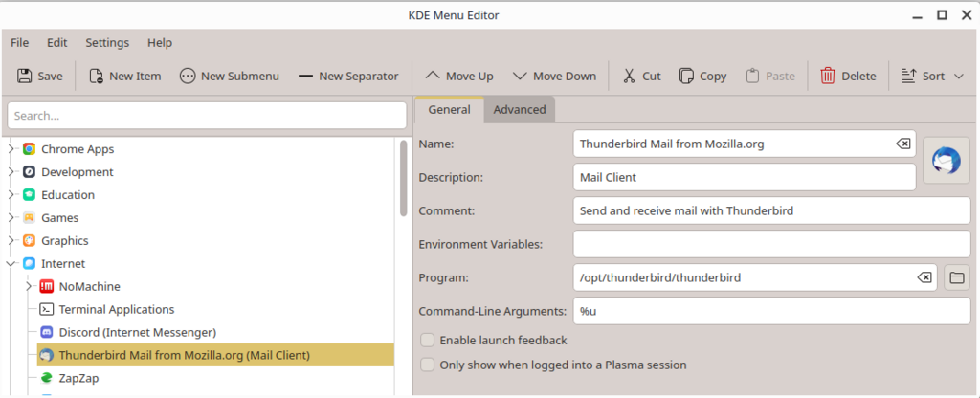This screenshot has width=980, height=398.
Task: Click the Description input field
Action: click(x=745, y=177)
